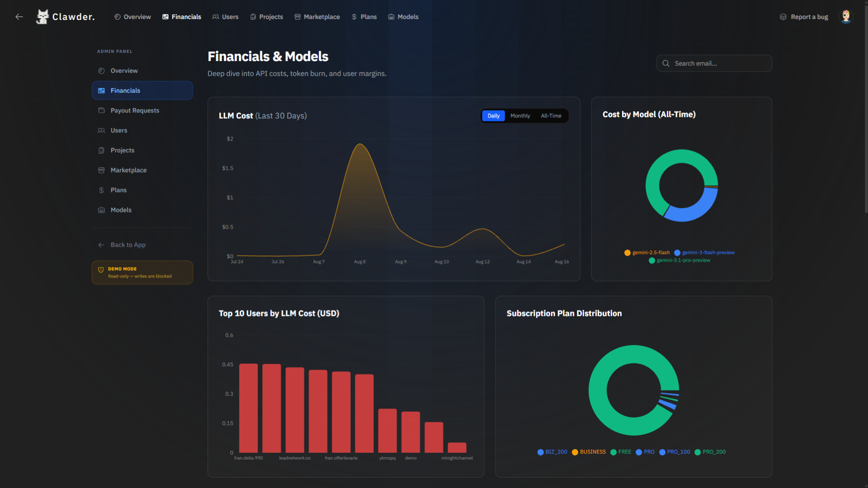Click the Marketplace icon in top navigation
Screen dimensions: 868x488
point(297,17)
